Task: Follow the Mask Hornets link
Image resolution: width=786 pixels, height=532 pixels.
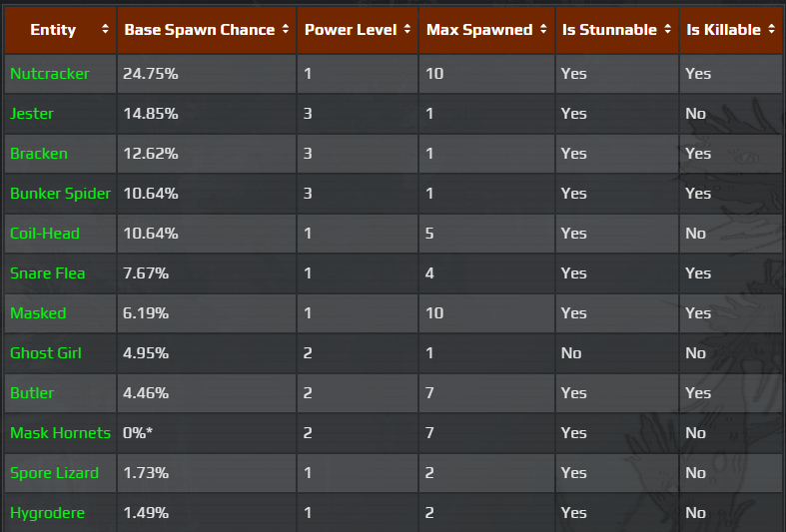Action: 60,433
